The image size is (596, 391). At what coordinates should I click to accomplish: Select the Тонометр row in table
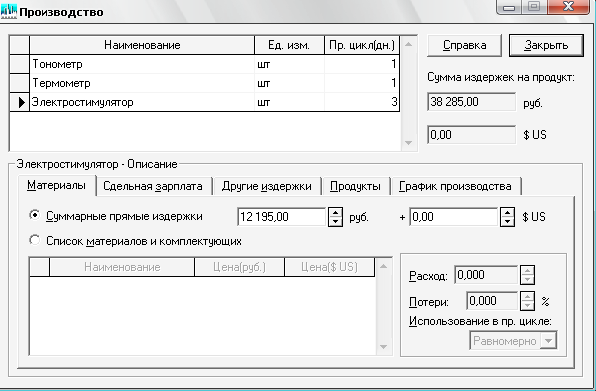click(x=214, y=64)
